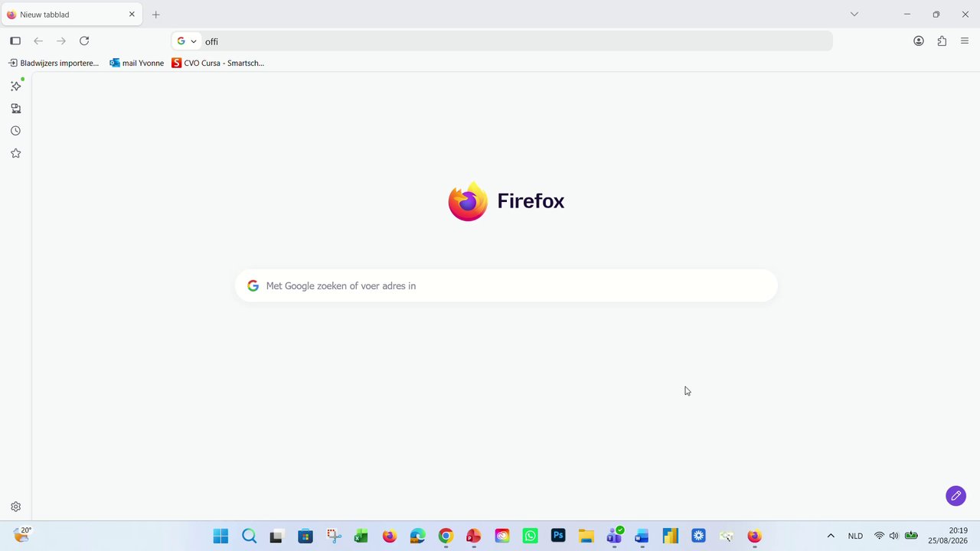Open the 'CVO Cursa - Smartschool' bookmark

[x=218, y=63]
